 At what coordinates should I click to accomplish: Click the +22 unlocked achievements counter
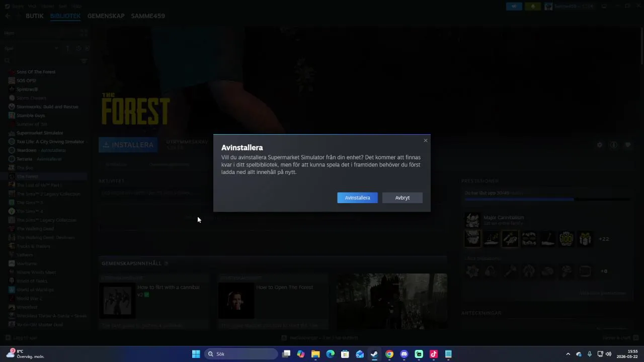604,239
